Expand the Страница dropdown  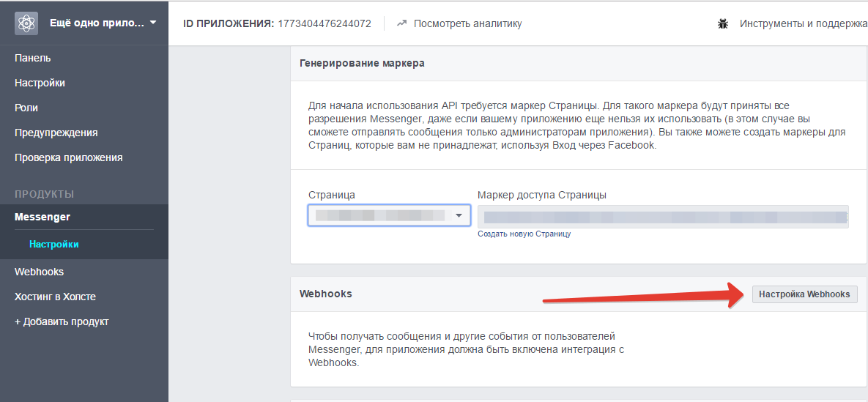point(389,215)
